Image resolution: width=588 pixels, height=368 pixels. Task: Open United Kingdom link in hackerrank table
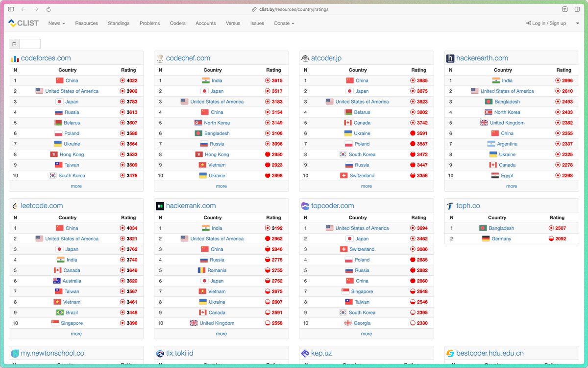pos(217,323)
